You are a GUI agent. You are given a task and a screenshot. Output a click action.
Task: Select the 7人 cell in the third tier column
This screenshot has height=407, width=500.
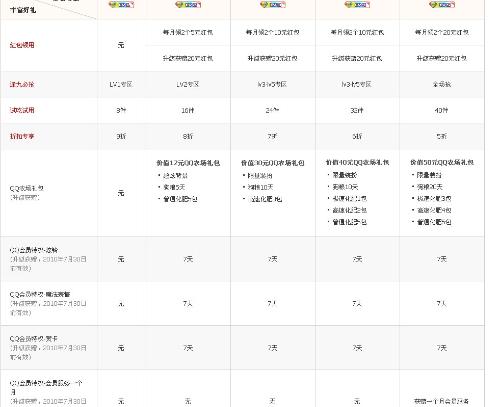(x=273, y=304)
